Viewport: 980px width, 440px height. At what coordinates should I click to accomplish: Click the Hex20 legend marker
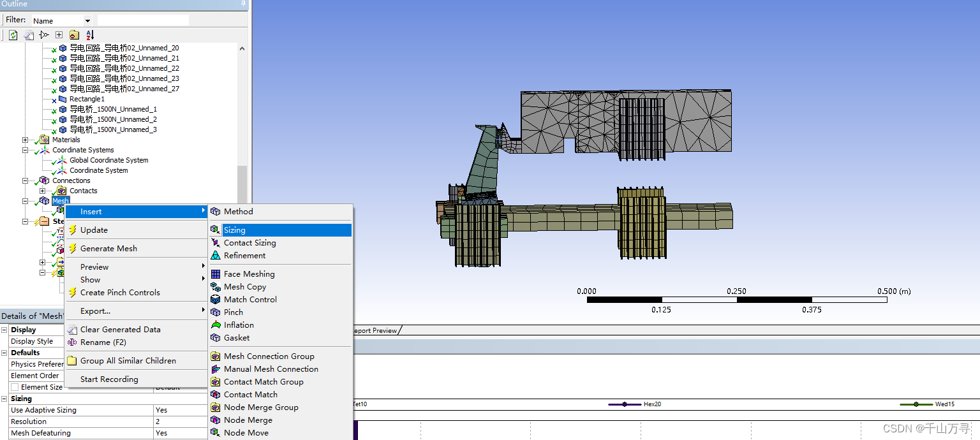[625, 404]
